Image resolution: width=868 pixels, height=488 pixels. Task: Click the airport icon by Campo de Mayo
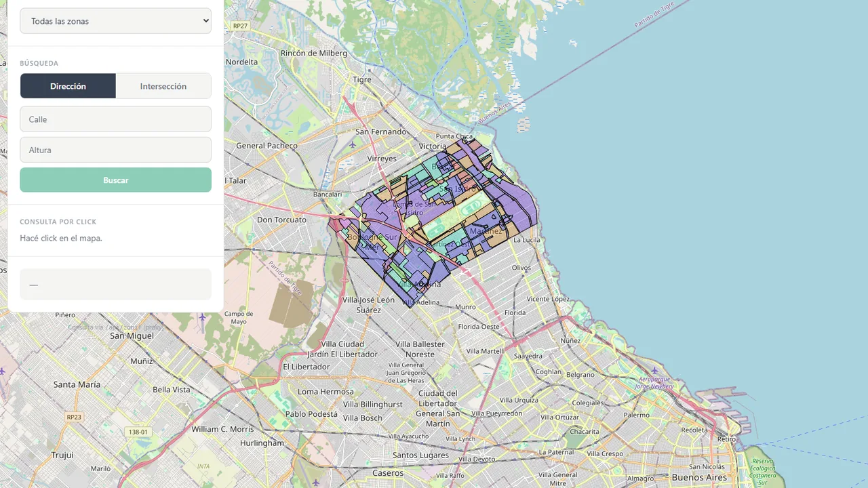coord(203,317)
